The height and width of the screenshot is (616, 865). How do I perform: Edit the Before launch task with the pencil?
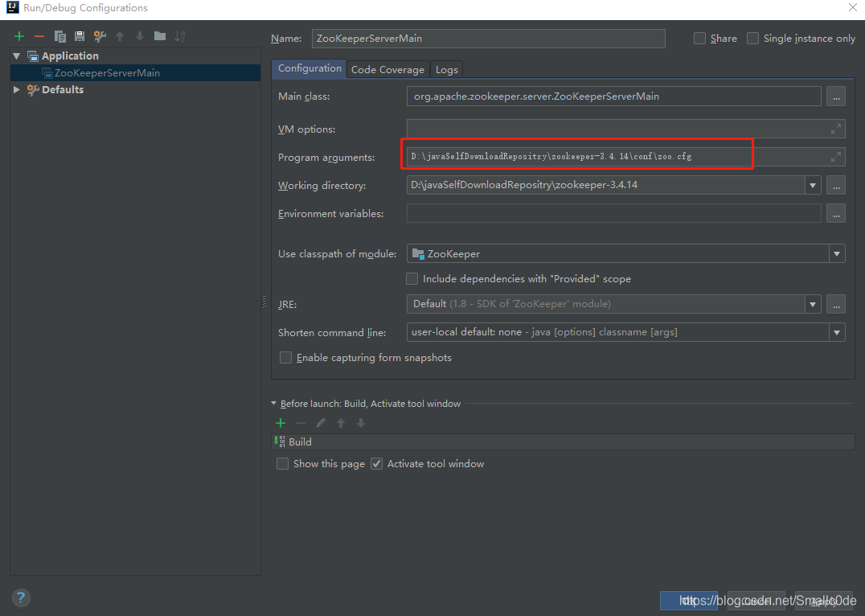(321, 423)
